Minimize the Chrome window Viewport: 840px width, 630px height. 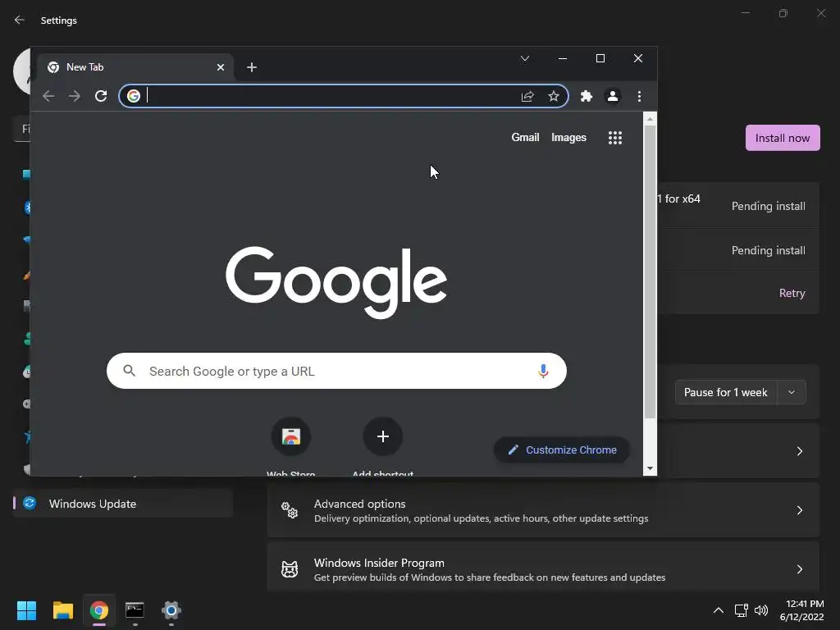tap(563, 58)
